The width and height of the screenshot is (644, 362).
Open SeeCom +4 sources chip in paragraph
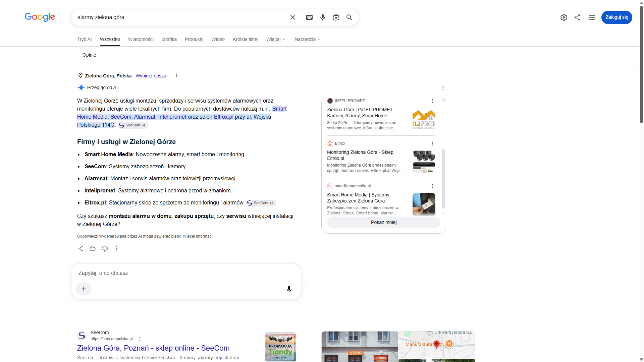click(x=132, y=125)
